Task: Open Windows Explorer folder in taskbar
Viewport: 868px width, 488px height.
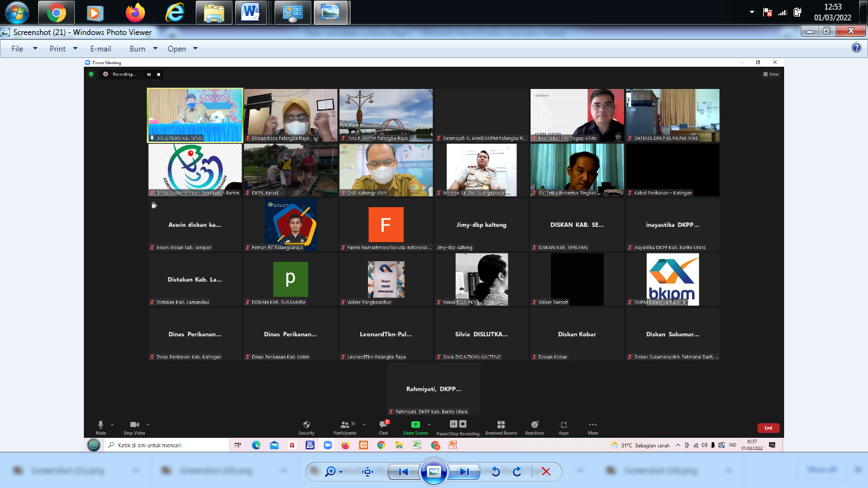Action: pyautogui.click(x=214, y=12)
